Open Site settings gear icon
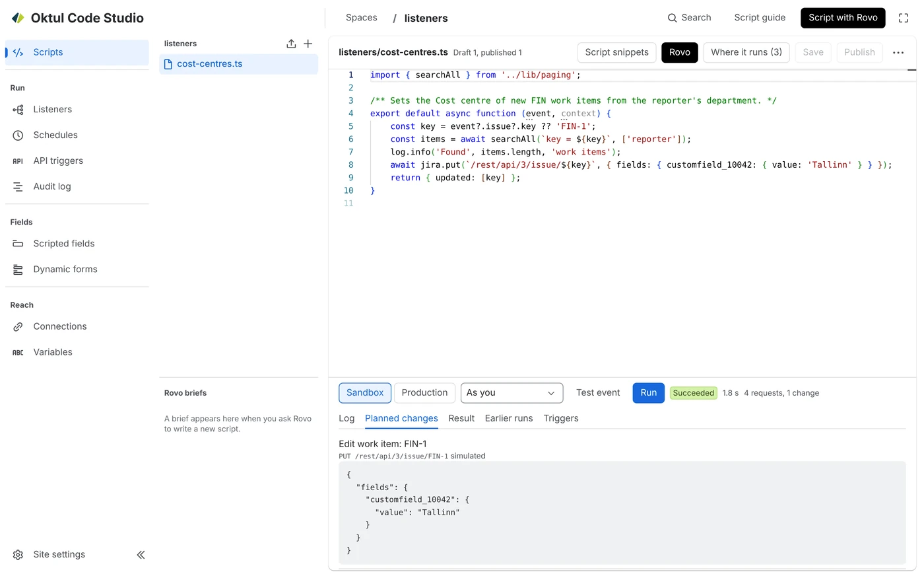924x578 pixels. point(18,555)
